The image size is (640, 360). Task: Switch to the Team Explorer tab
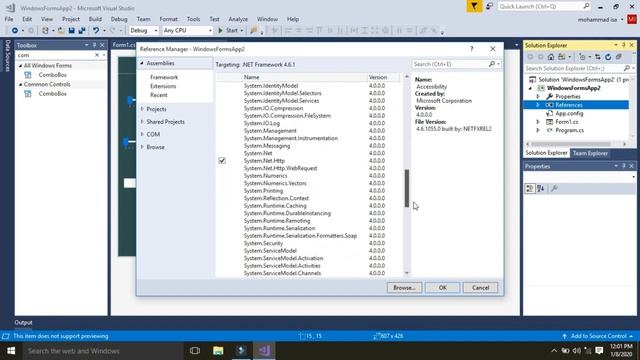point(590,153)
